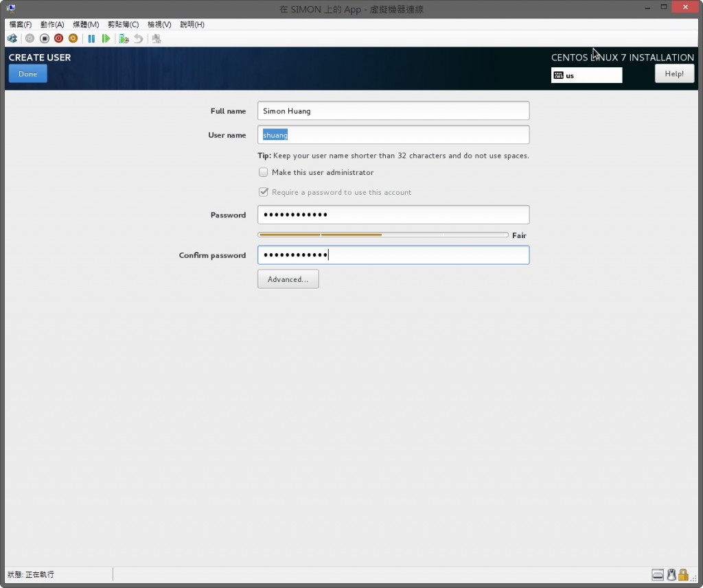Click the '狀態: 正在執行' status text
Viewport: 703px width, 588px height.
tap(30, 574)
